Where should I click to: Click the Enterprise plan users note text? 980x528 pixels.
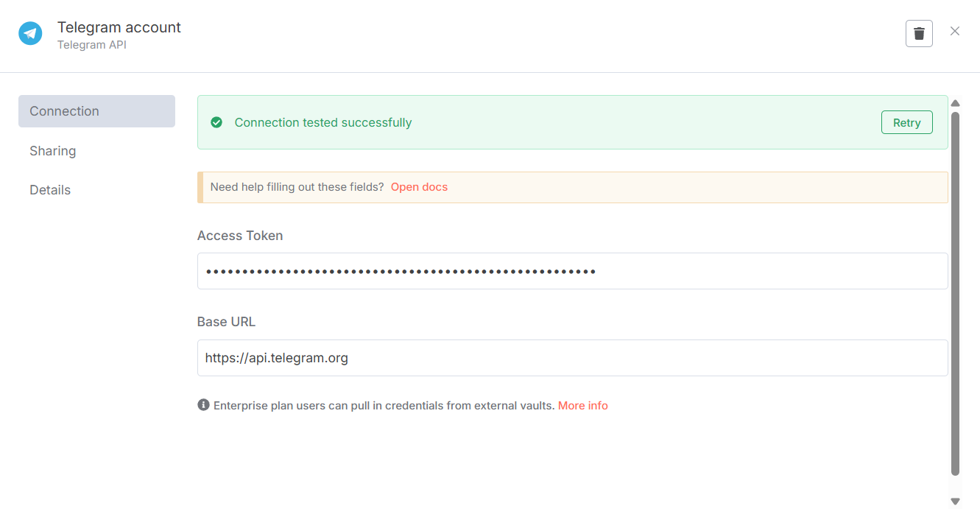[384, 406]
